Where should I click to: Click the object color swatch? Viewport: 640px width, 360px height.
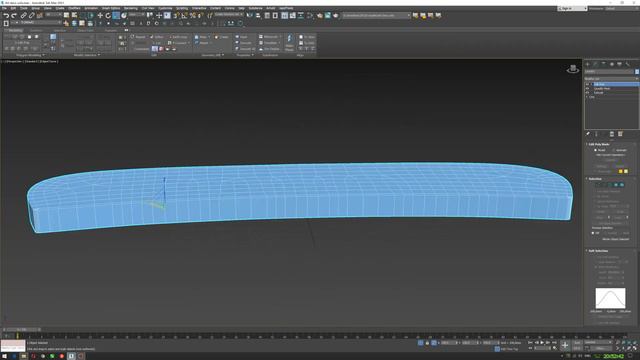(637, 71)
